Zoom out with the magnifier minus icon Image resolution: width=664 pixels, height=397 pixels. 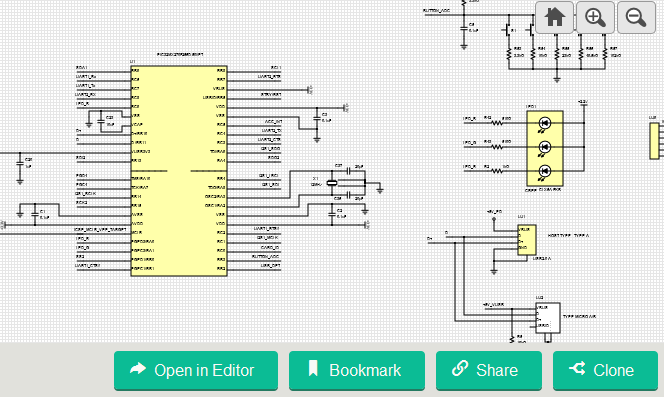(x=636, y=17)
